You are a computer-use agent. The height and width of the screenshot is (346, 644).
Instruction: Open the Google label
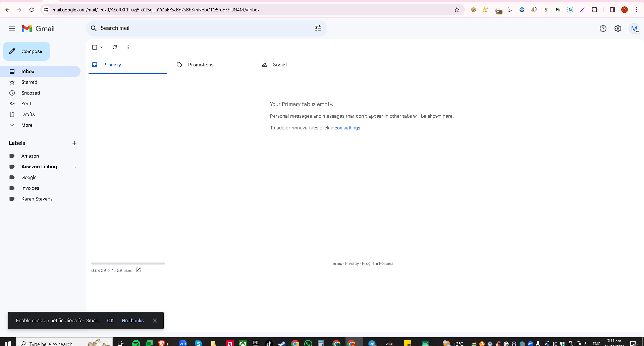click(x=40, y=177)
